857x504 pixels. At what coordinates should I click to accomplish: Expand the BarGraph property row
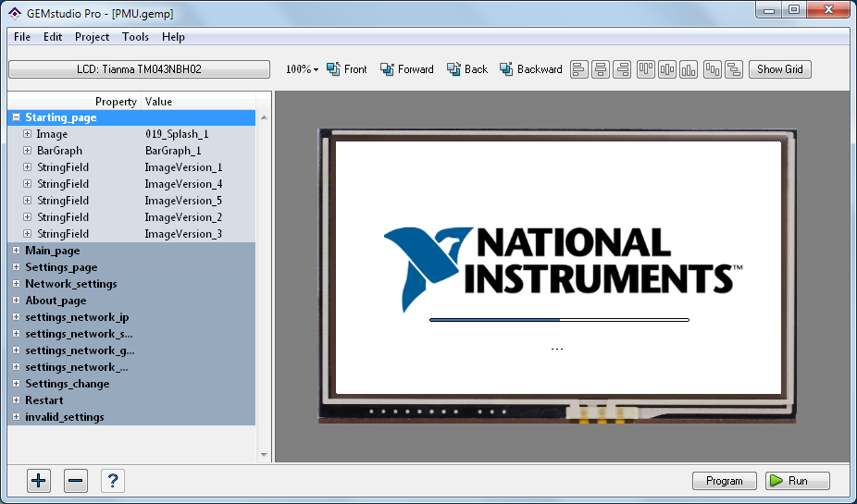[28, 151]
